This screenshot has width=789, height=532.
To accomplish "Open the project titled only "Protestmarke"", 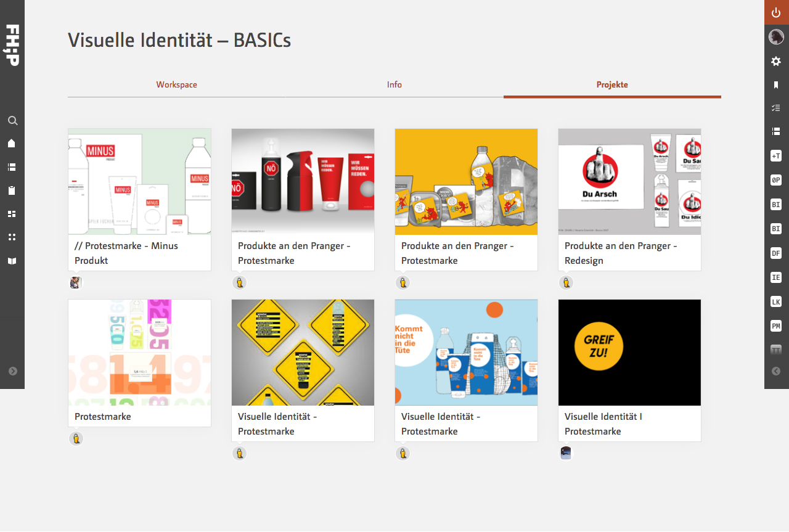I will (103, 417).
